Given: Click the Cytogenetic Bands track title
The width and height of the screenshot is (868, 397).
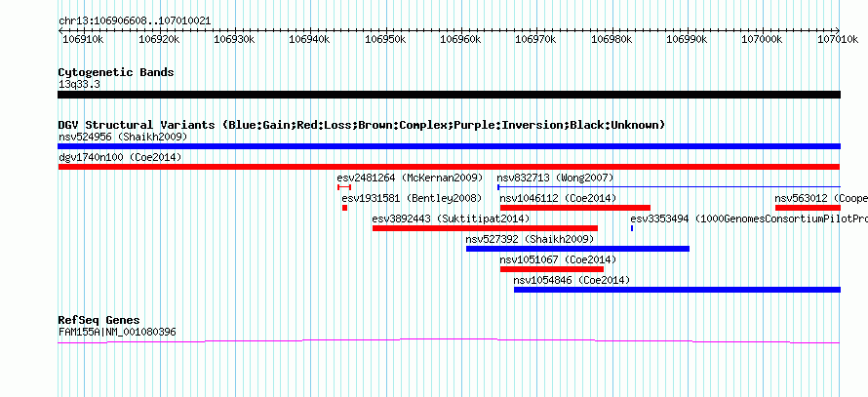Looking at the screenshot, I should pos(116,72).
